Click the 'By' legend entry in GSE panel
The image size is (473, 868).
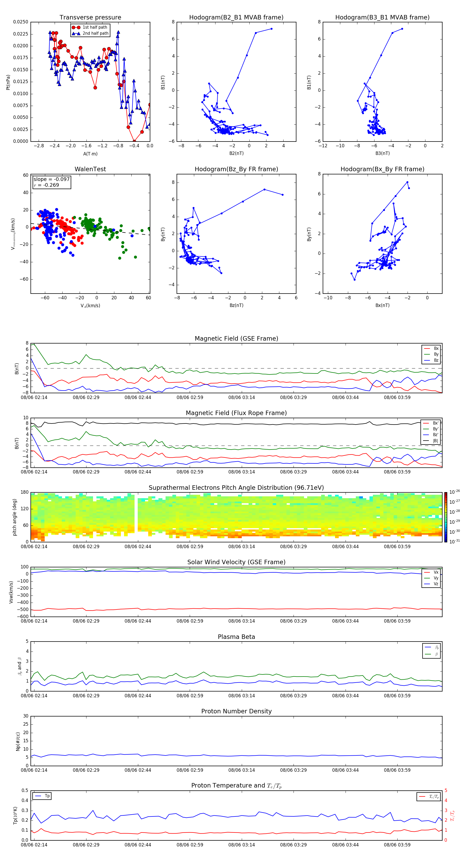pos(431,354)
